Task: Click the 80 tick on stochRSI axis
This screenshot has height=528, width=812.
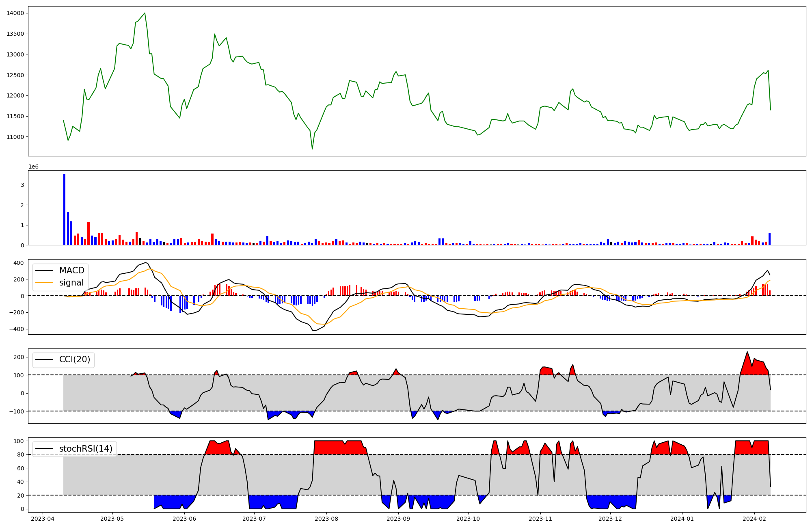Action: coord(21,454)
